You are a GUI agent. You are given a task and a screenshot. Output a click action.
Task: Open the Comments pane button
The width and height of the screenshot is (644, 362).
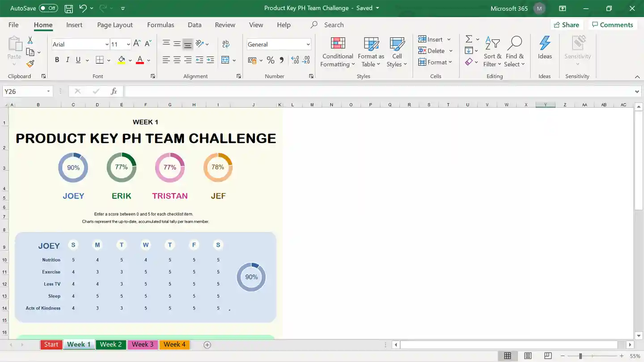[612, 25]
